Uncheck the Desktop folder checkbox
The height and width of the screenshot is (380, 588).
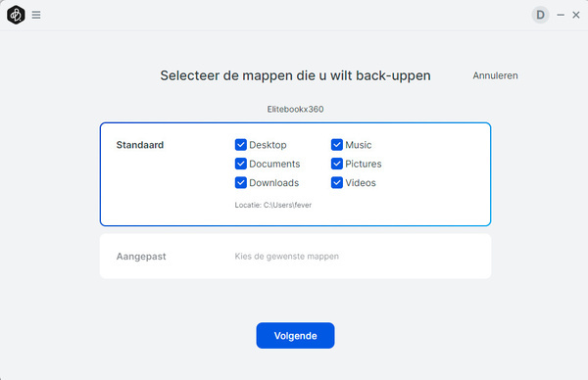click(241, 145)
